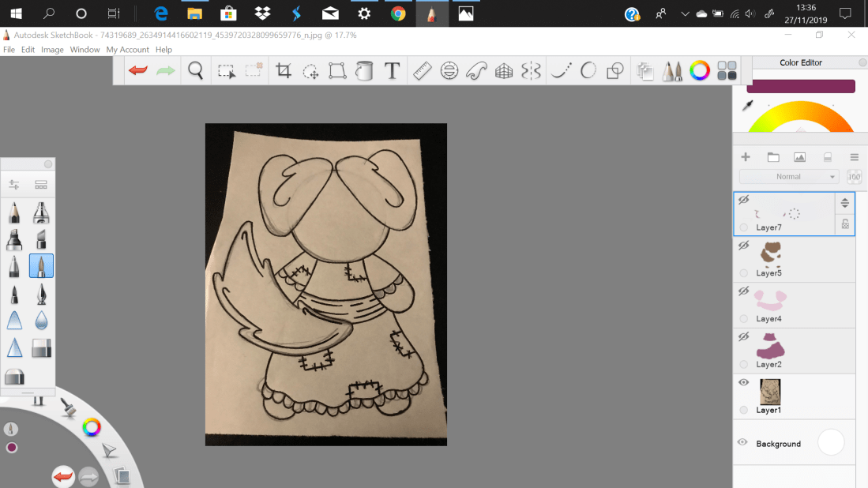Open Google Chrome from the taskbar
Image resolution: width=868 pixels, height=488 pixels.
[398, 13]
